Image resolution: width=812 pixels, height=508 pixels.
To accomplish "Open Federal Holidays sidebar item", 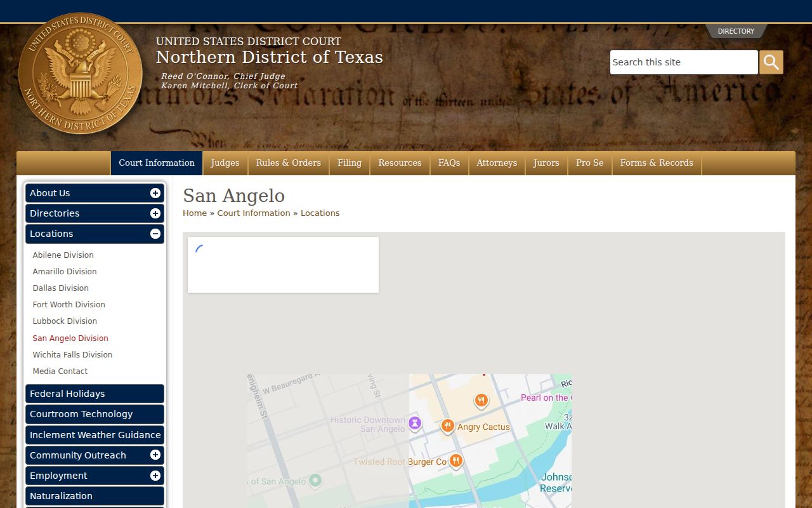I will tap(95, 394).
